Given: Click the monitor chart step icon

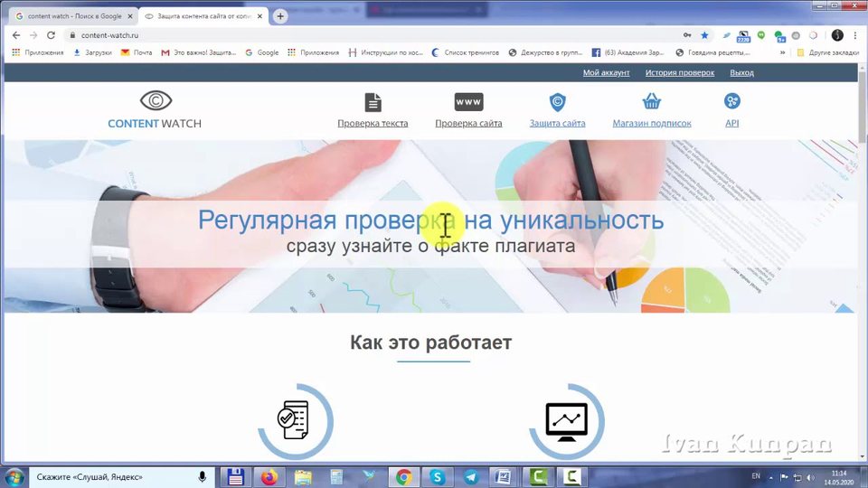Looking at the screenshot, I should tap(566, 422).
